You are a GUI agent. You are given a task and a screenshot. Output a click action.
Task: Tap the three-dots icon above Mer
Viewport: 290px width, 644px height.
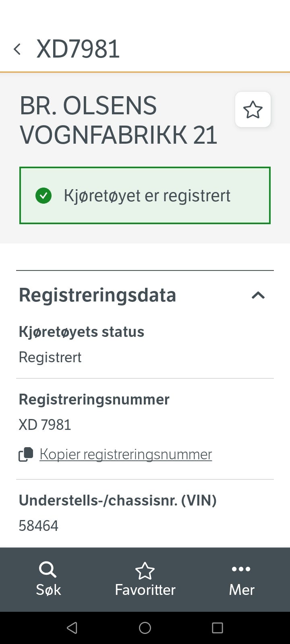(x=241, y=569)
